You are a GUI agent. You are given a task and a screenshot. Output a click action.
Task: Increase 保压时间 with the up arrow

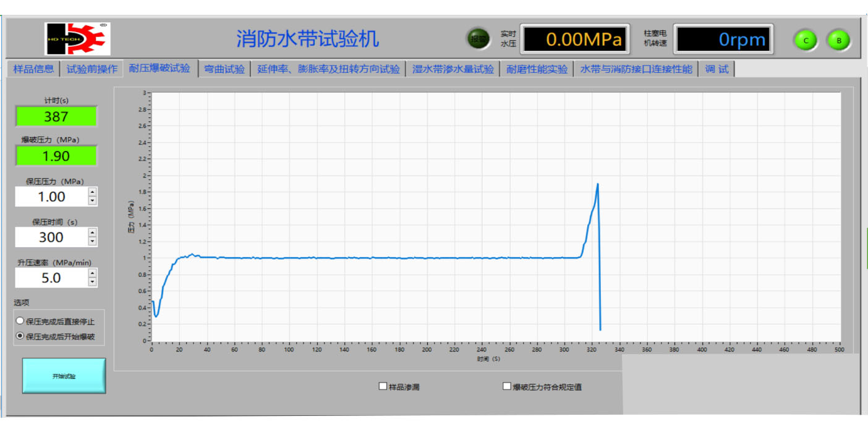coord(93,232)
